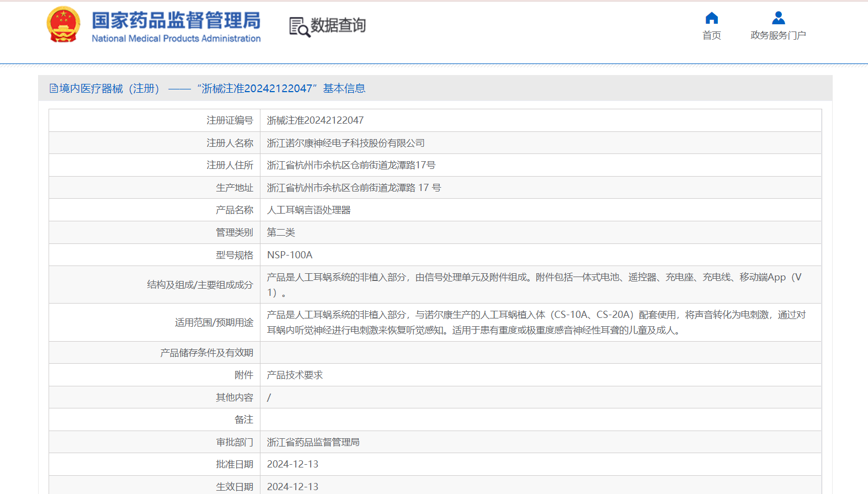This screenshot has width=868, height=494.
Task: Select product name 人工耳蜗言语处理器
Action: (x=309, y=210)
